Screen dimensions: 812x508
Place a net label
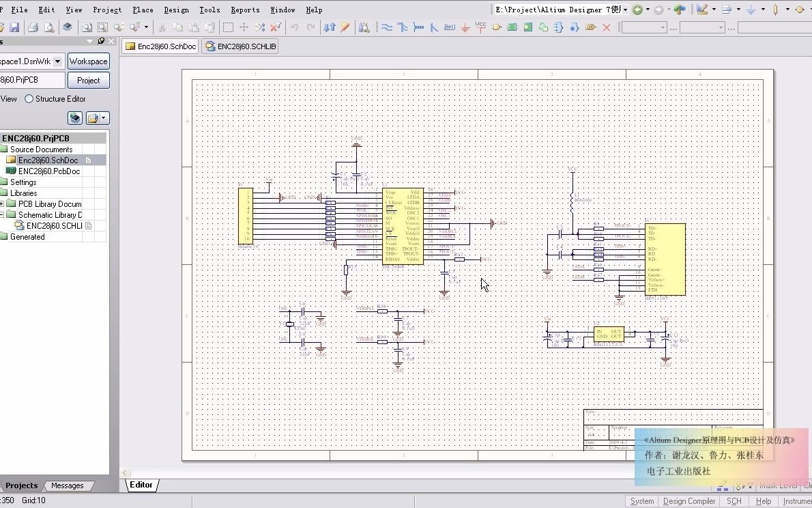[x=450, y=27]
